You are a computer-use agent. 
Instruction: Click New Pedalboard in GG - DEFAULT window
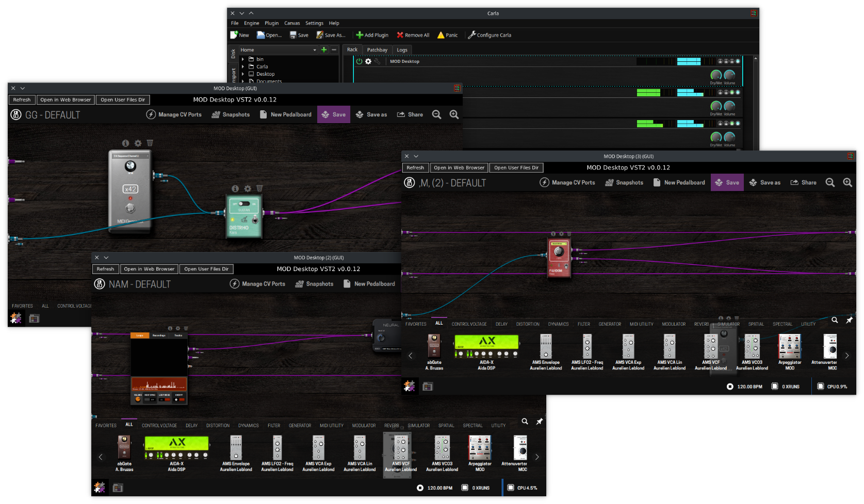pyautogui.click(x=286, y=114)
